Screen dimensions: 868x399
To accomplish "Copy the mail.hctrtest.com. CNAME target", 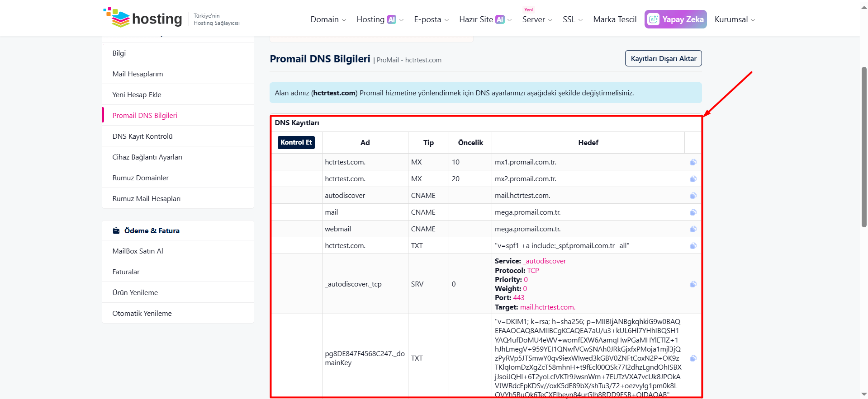I will click(x=693, y=196).
